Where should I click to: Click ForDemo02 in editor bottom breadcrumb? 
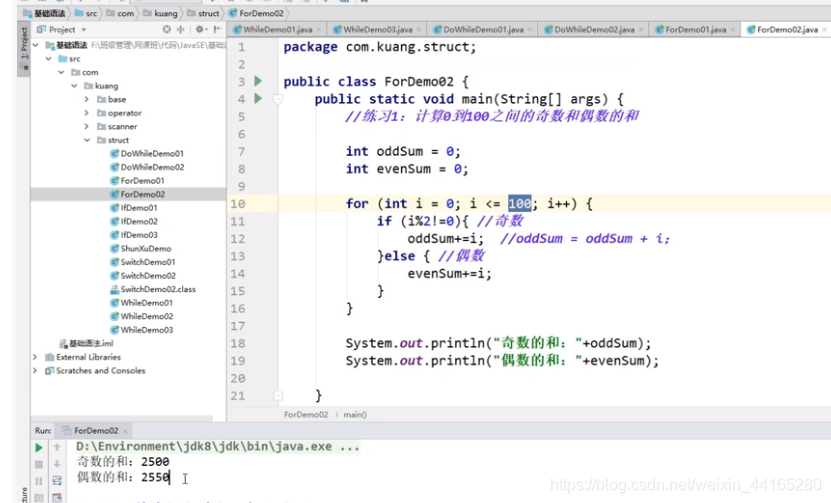pyautogui.click(x=306, y=414)
